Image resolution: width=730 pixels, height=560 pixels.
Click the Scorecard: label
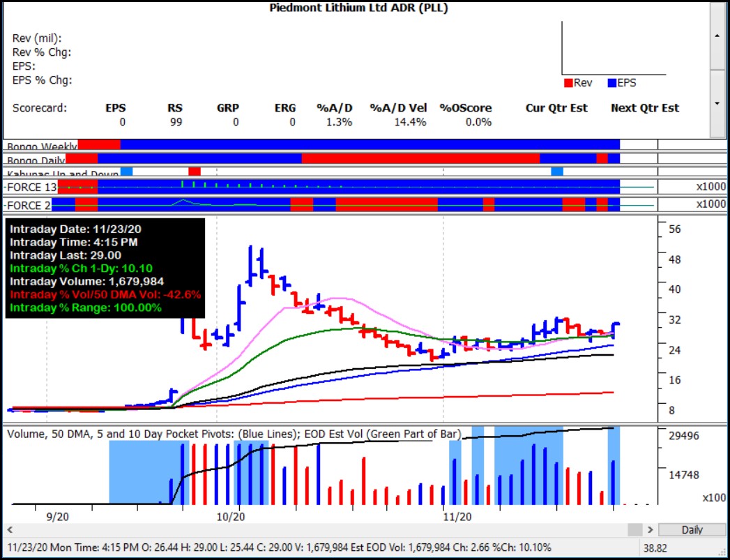pyautogui.click(x=40, y=108)
